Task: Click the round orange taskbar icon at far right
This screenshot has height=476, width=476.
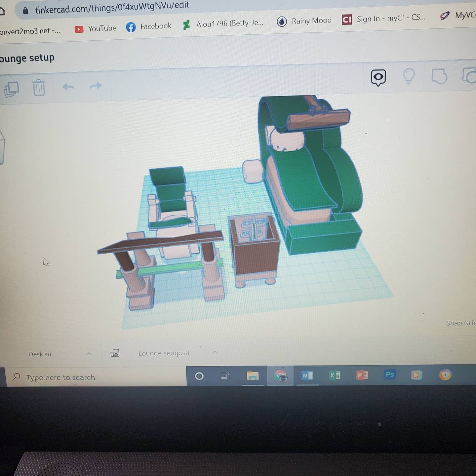Action: point(445,375)
